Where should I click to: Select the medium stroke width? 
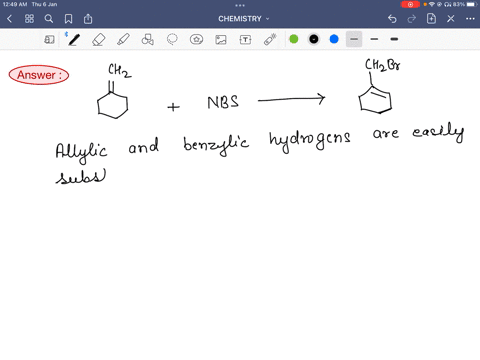[374, 39]
